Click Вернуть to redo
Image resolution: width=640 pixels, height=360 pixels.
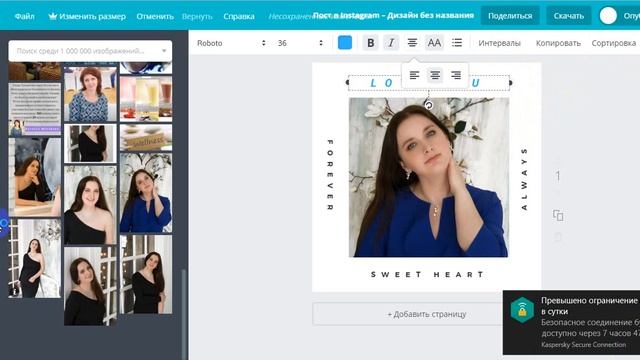point(197,16)
